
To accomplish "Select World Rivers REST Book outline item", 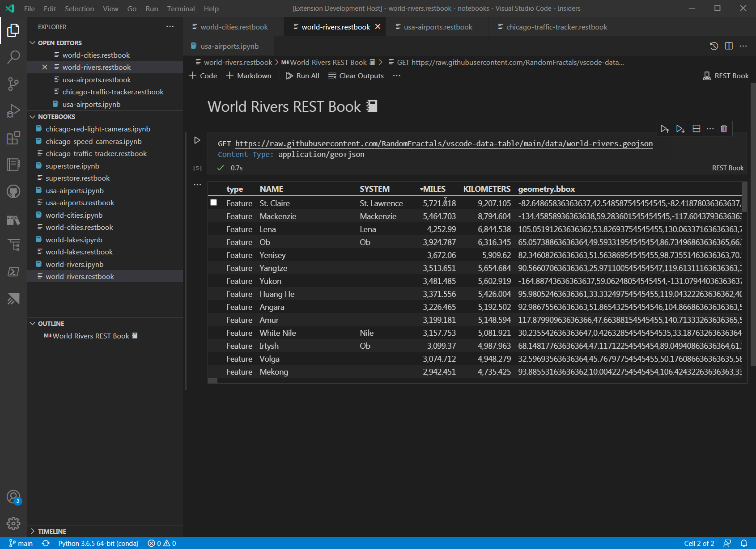I will click(x=91, y=336).
